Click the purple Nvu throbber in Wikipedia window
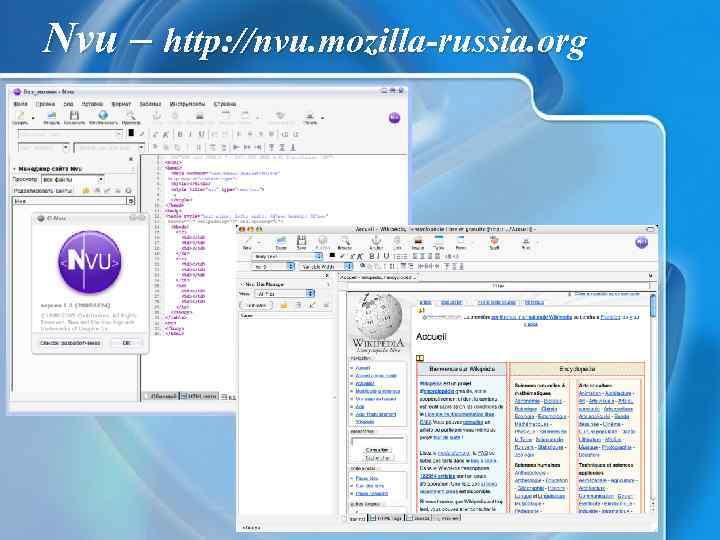 coord(641,242)
